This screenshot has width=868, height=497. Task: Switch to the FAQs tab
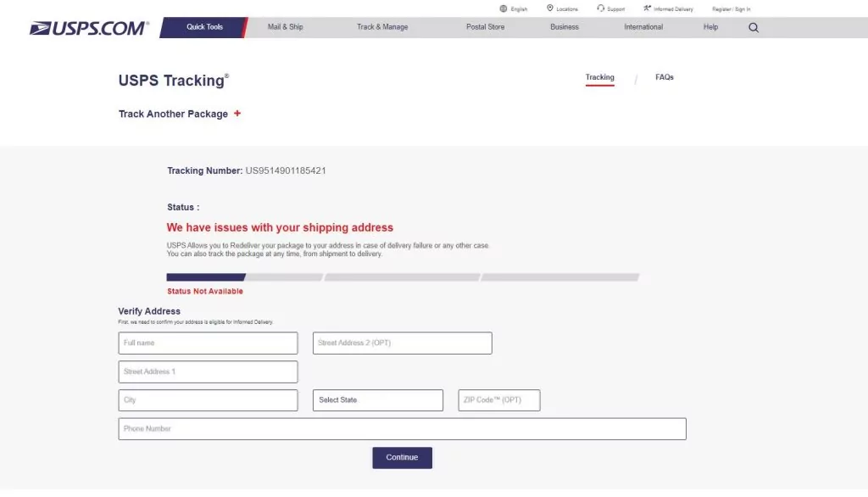pos(665,77)
